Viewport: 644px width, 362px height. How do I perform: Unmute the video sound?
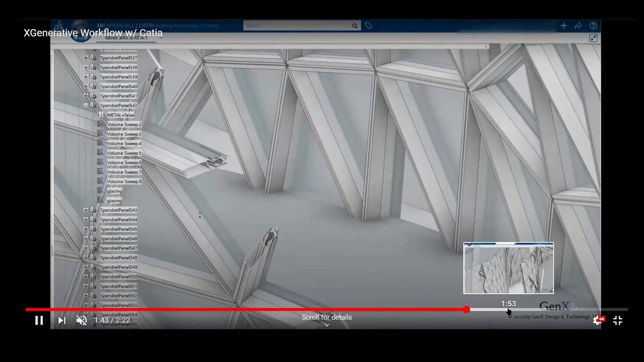tap(82, 320)
